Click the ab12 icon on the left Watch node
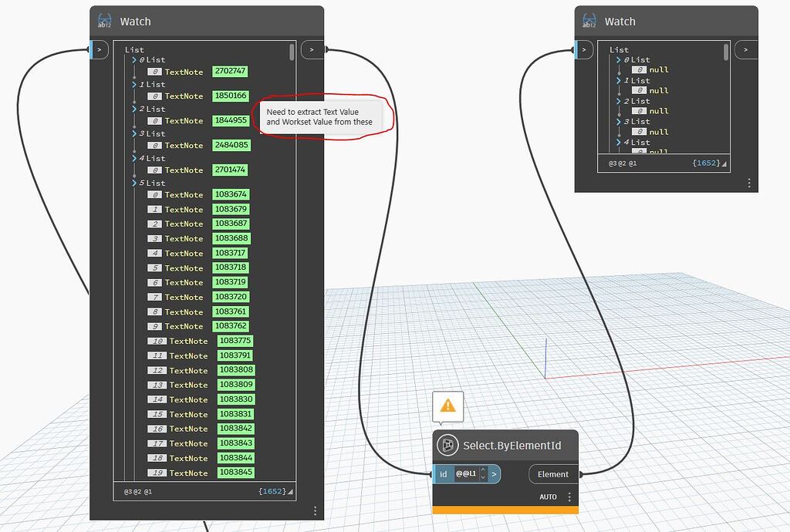790x532 pixels. pos(104,21)
